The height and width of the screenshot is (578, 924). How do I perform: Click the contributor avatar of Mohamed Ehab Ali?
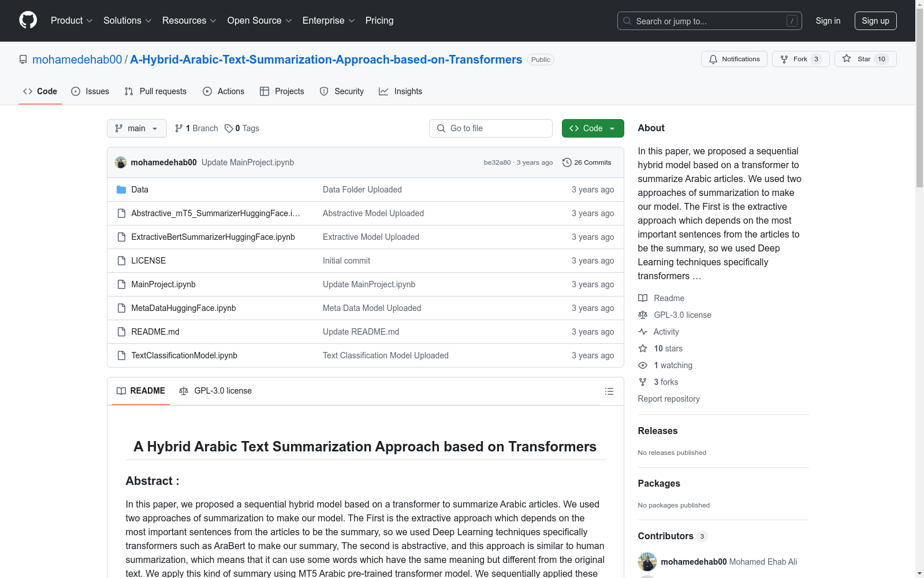[x=647, y=562]
